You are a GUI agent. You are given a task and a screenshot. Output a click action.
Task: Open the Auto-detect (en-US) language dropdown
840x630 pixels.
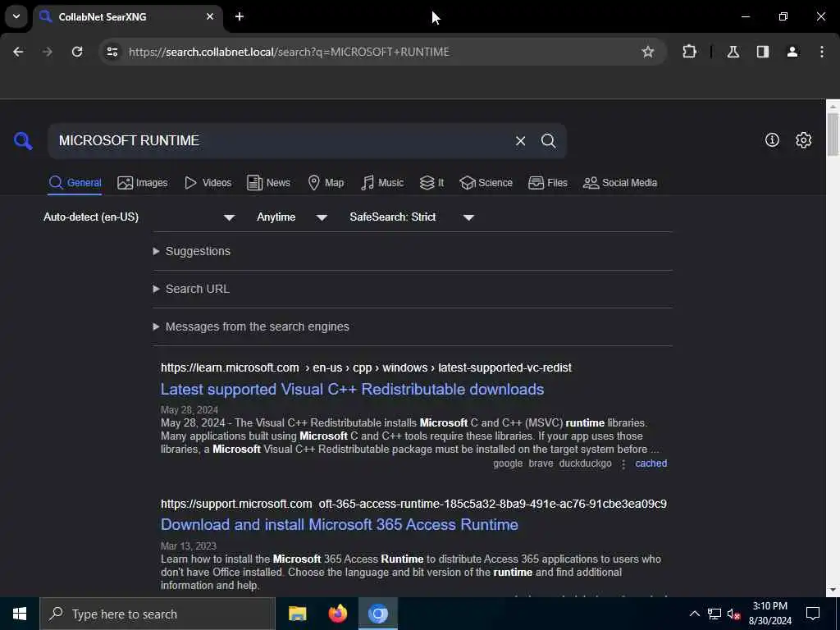click(x=139, y=217)
